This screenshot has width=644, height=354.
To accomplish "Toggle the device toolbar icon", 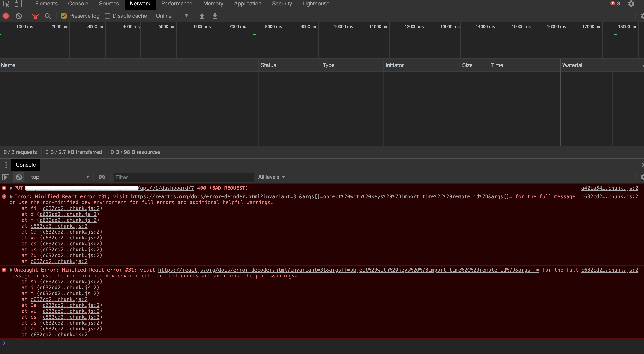I will click(x=18, y=4).
